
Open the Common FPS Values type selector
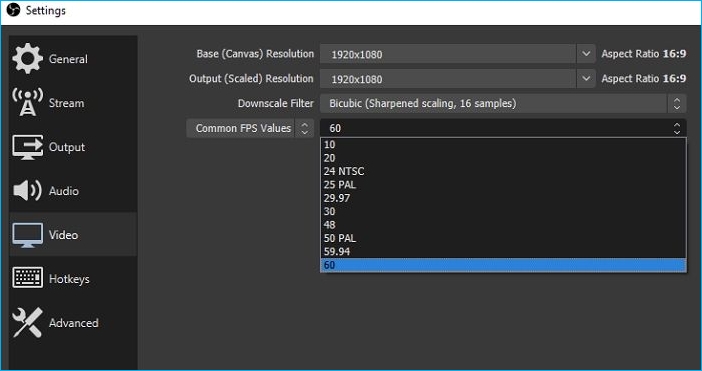coord(250,128)
